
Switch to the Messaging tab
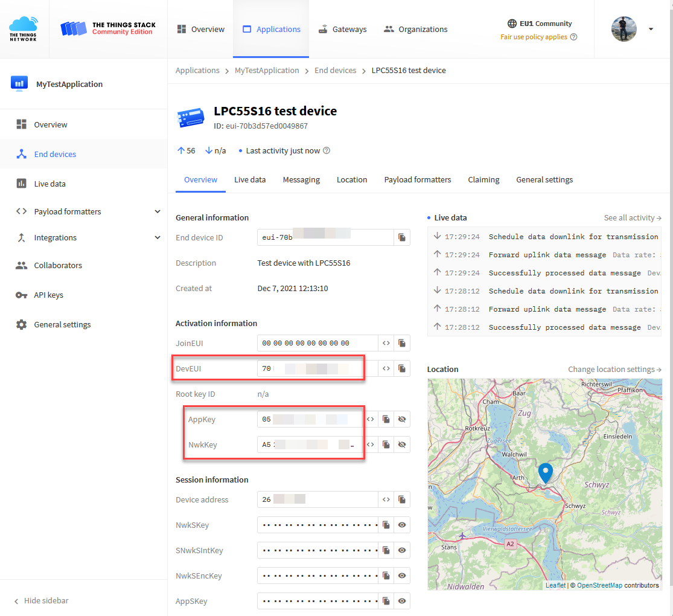coord(301,180)
